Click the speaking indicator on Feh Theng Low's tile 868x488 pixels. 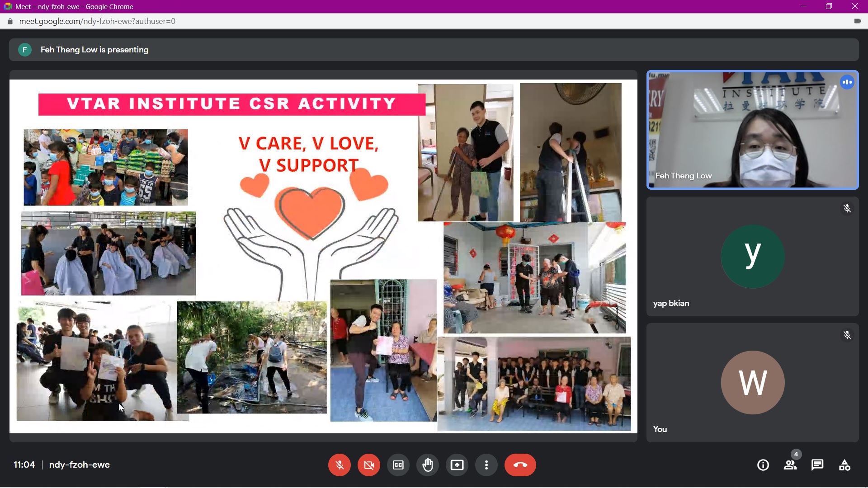[x=847, y=82]
